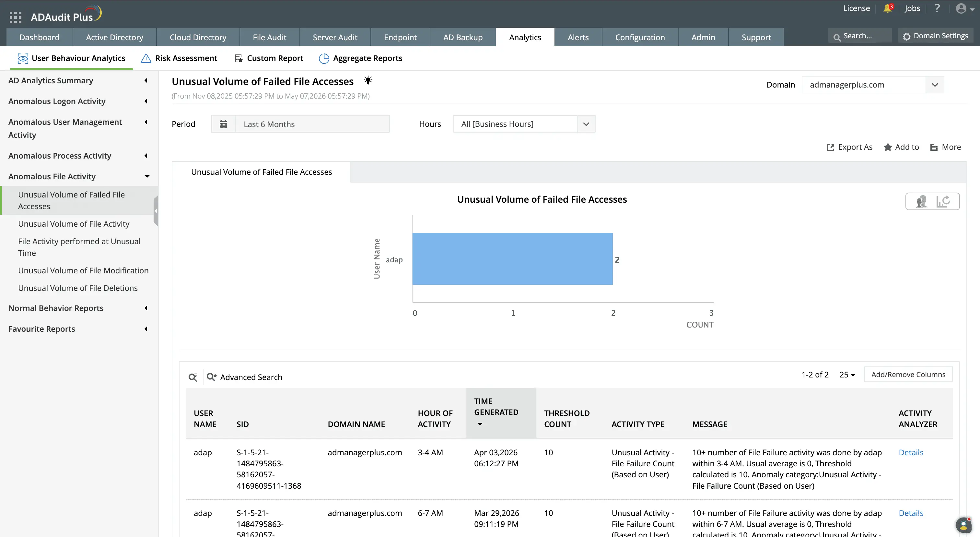Click the Add to star icon
This screenshot has height=537, width=980.
coord(888,147)
